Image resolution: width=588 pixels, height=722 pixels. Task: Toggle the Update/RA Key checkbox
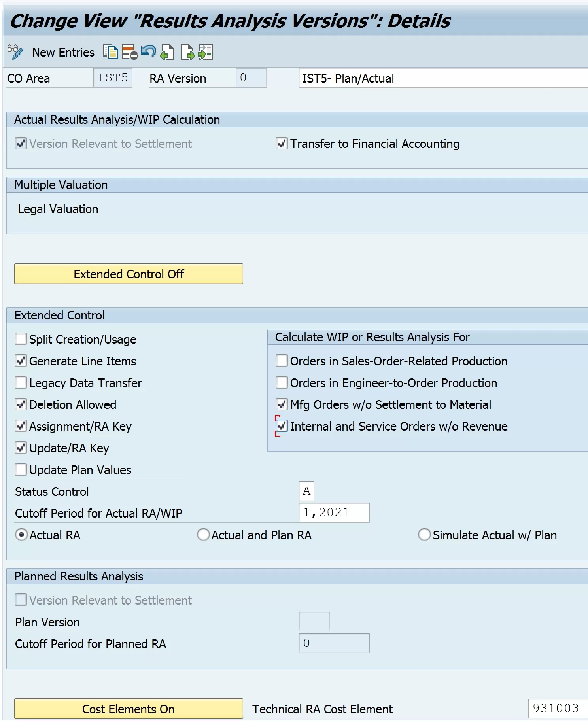(x=21, y=448)
